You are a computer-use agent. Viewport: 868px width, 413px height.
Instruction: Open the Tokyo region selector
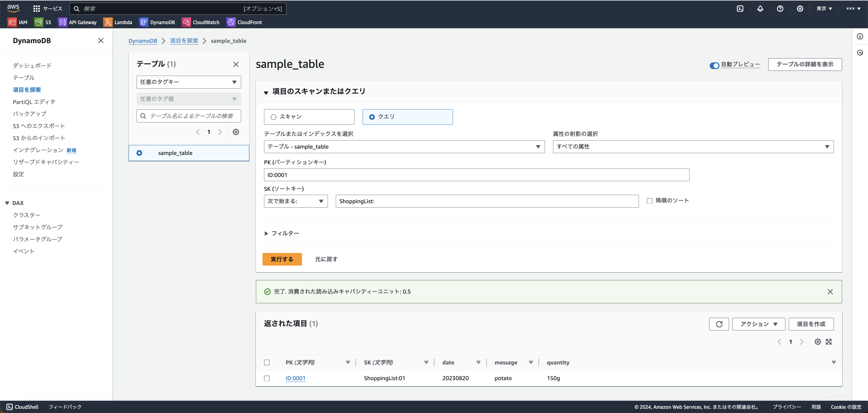[824, 8]
